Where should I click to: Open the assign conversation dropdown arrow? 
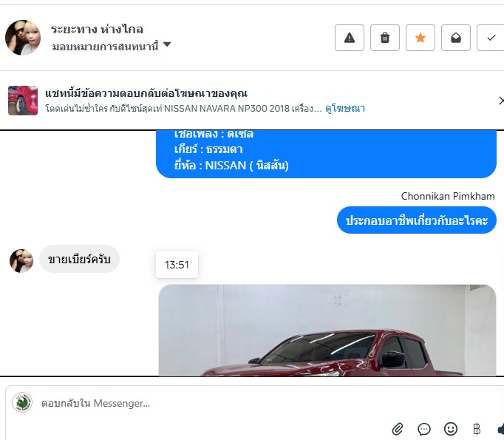click(x=167, y=44)
